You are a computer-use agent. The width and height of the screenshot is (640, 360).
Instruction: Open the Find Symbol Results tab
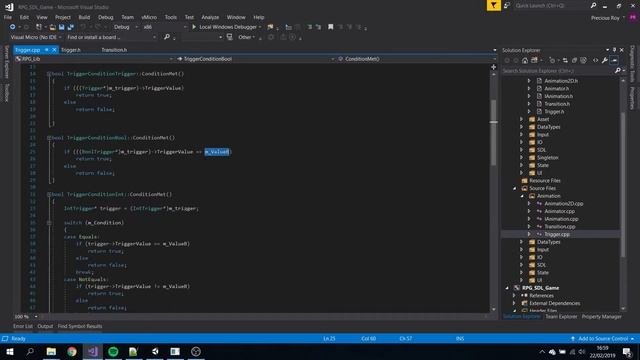(80, 326)
